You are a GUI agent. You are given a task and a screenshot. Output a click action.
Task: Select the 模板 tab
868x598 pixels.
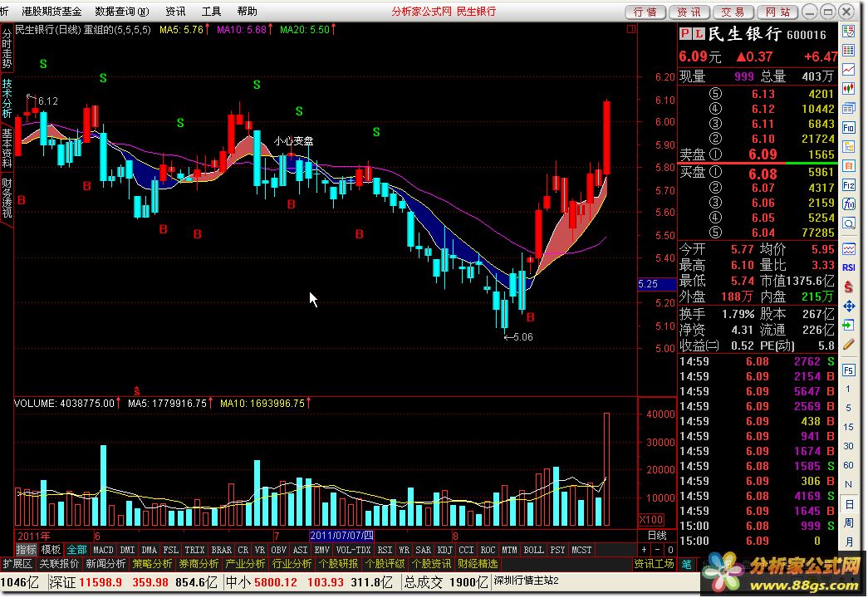51,550
